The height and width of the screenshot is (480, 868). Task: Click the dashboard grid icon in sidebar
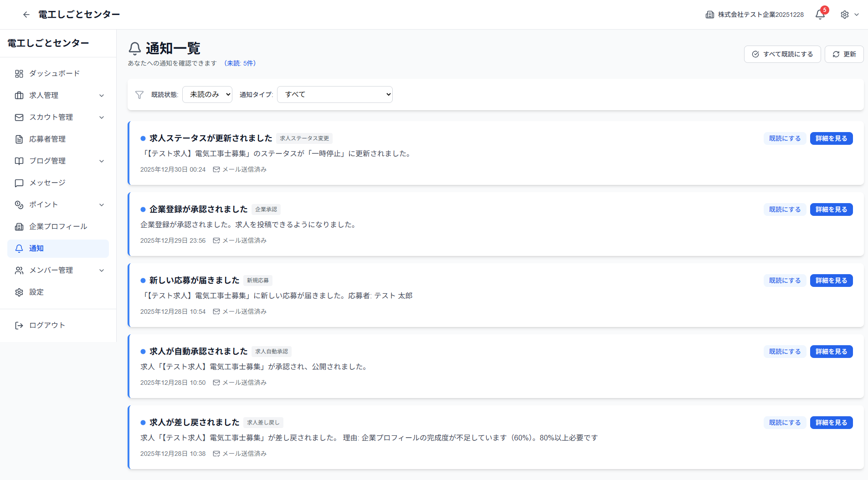19,73
